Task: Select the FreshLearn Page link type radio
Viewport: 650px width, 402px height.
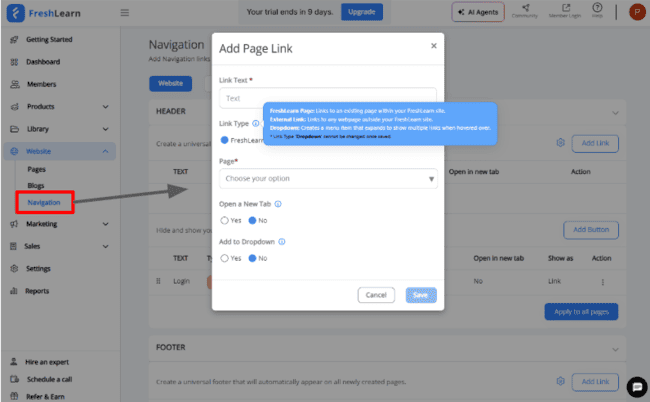Action: tap(224, 140)
